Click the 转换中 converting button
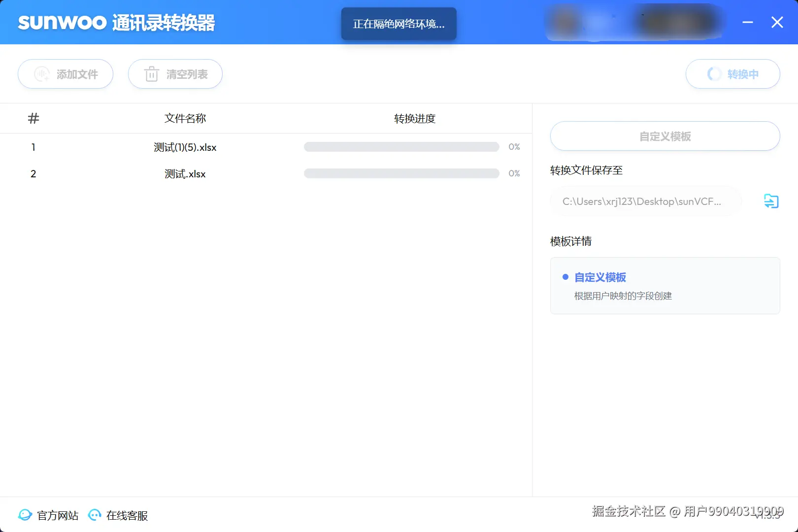 (733, 74)
